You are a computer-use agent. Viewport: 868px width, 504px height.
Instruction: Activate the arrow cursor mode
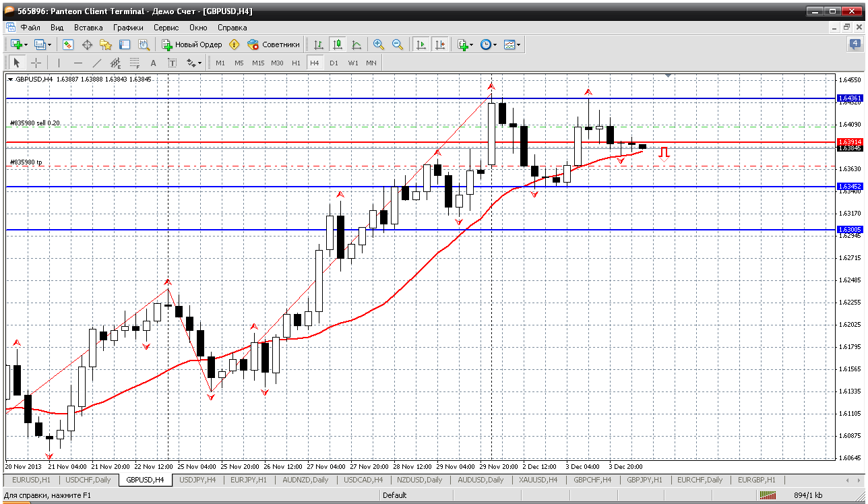(17, 63)
